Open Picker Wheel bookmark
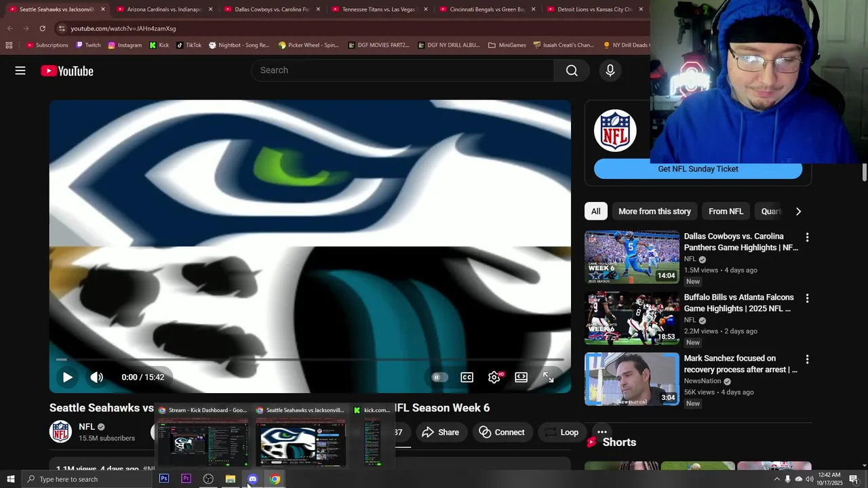The image size is (868, 488). (x=309, y=45)
